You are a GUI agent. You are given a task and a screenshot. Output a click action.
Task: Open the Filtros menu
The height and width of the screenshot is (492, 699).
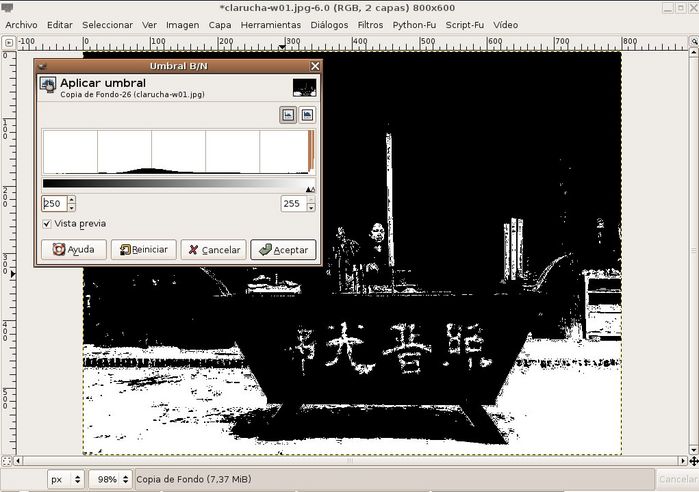[370, 25]
